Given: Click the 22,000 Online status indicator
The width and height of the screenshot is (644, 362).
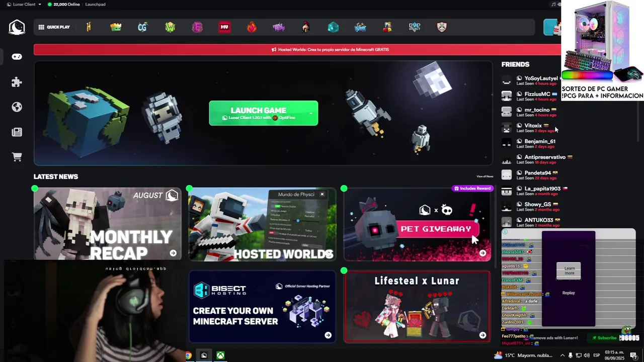Looking at the screenshot, I should (63, 5).
